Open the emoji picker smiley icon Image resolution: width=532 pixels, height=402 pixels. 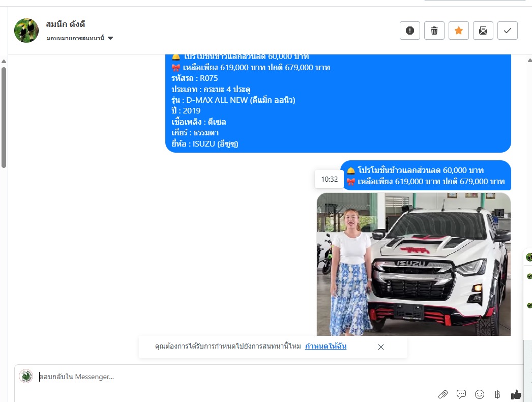480,394
